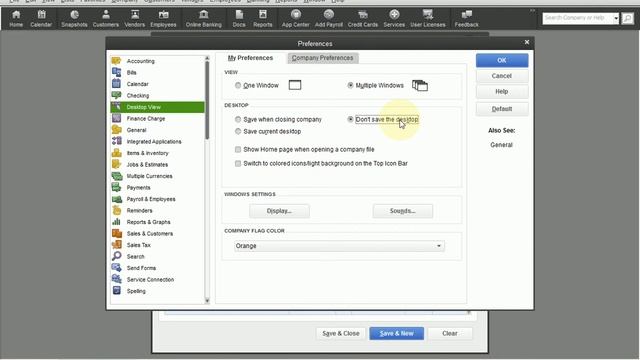The width and height of the screenshot is (640, 360).
Task: Close the Preferences dialog
Action: coord(527,42)
